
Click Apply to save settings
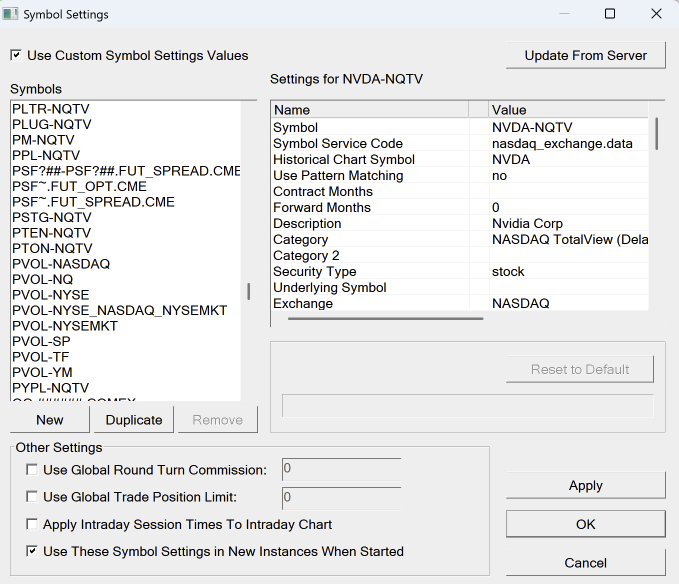pos(585,486)
